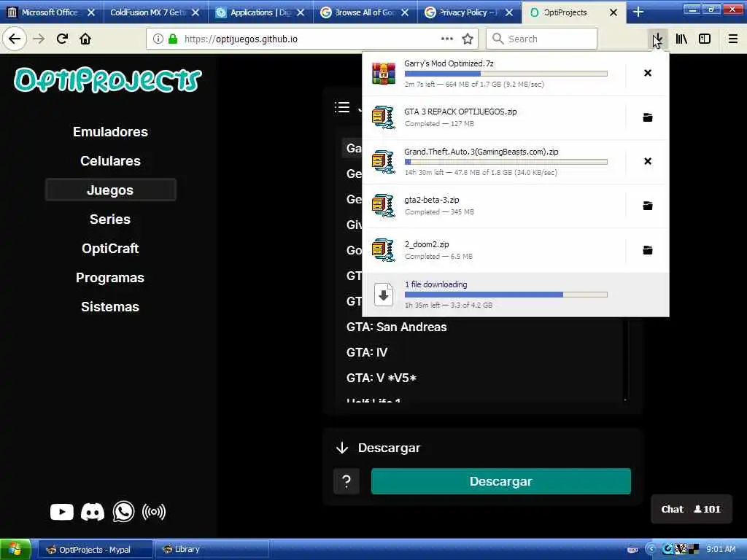747x560 pixels.
Task: Click the forward navigation arrow
Action: pos(39,39)
